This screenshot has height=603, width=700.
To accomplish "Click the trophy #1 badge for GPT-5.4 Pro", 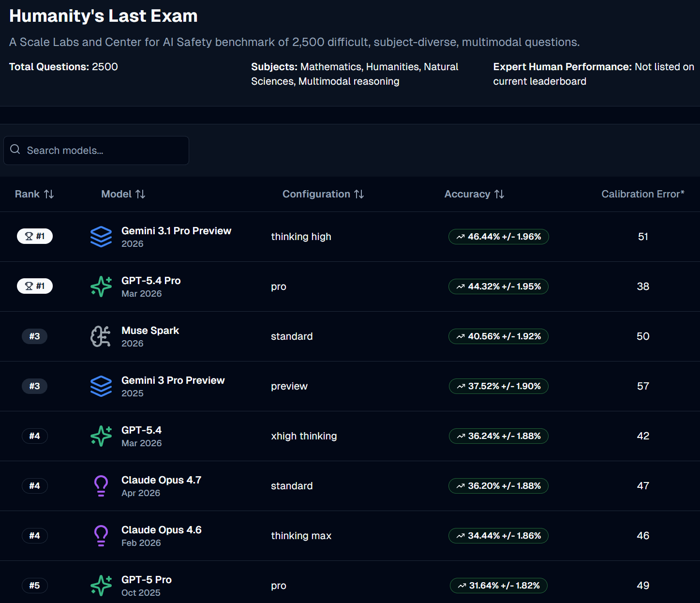I will 35,286.
